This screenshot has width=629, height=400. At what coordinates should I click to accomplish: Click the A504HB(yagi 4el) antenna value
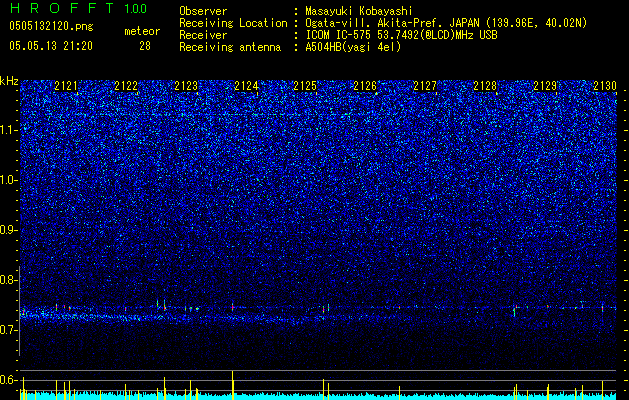[x=353, y=47]
